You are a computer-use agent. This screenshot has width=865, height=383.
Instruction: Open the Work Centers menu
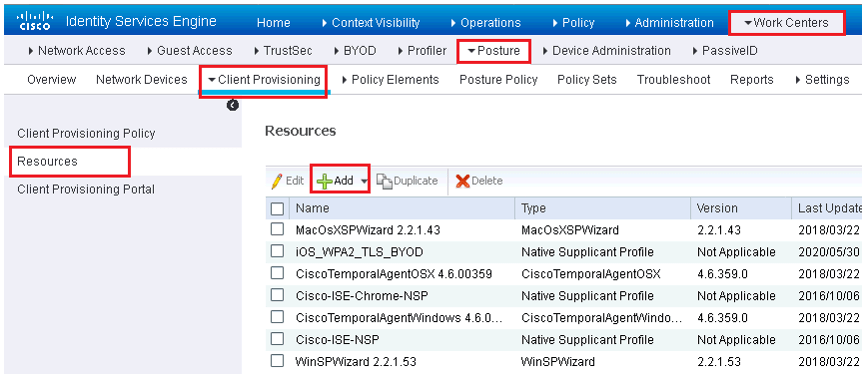(x=786, y=23)
